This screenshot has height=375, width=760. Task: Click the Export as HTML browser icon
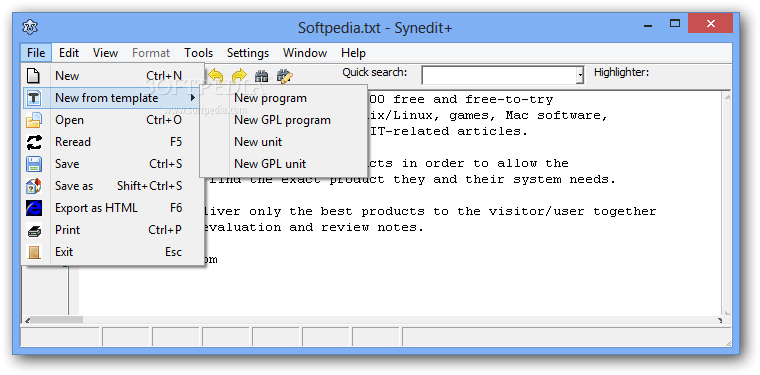click(33, 208)
